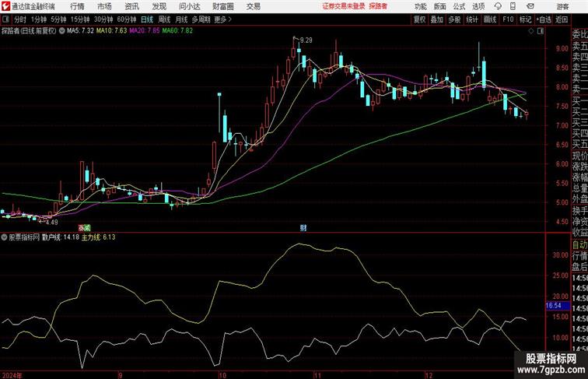Open the 财富圈 menu
Screen dimensions: 588x379
coord(223,6)
